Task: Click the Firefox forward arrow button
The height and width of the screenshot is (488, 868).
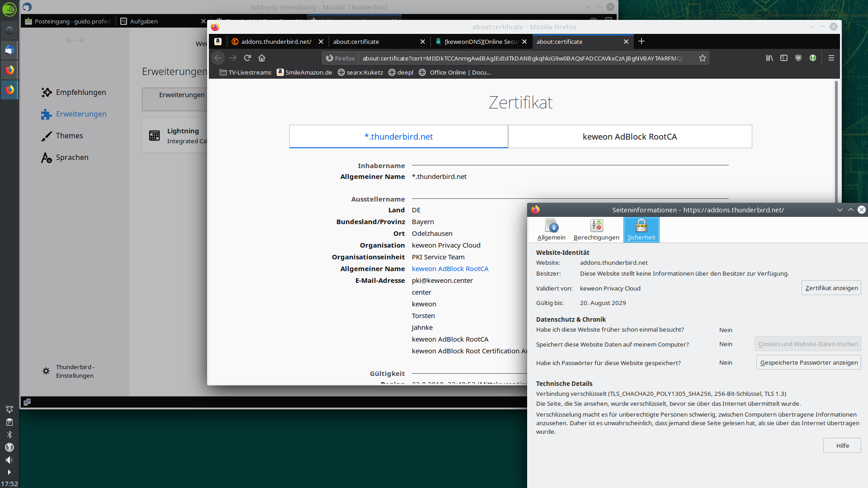Action: coord(233,58)
